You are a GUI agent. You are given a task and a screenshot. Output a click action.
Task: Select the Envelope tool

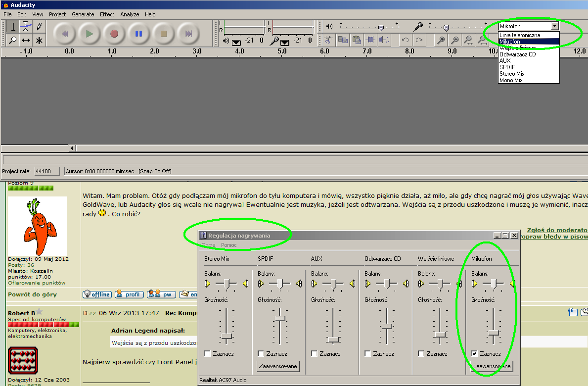pyautogui.click(x=26, y=26)
